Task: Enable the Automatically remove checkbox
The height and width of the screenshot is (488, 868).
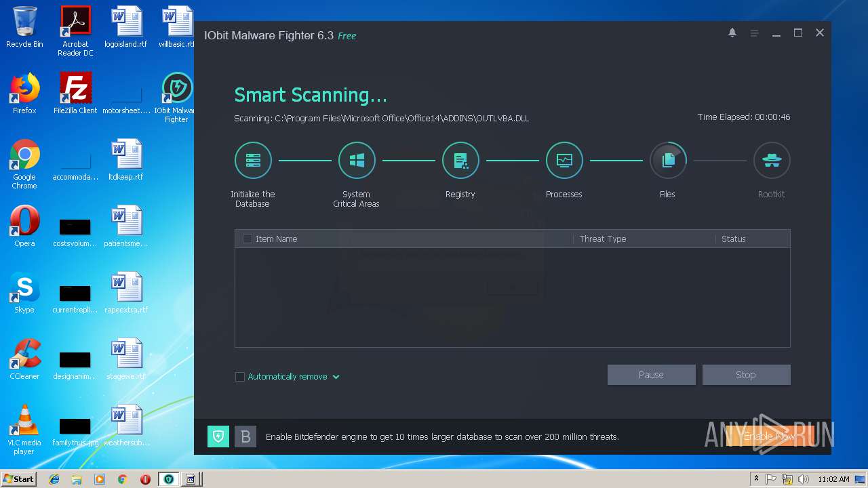Action: [x=240, y=377]
